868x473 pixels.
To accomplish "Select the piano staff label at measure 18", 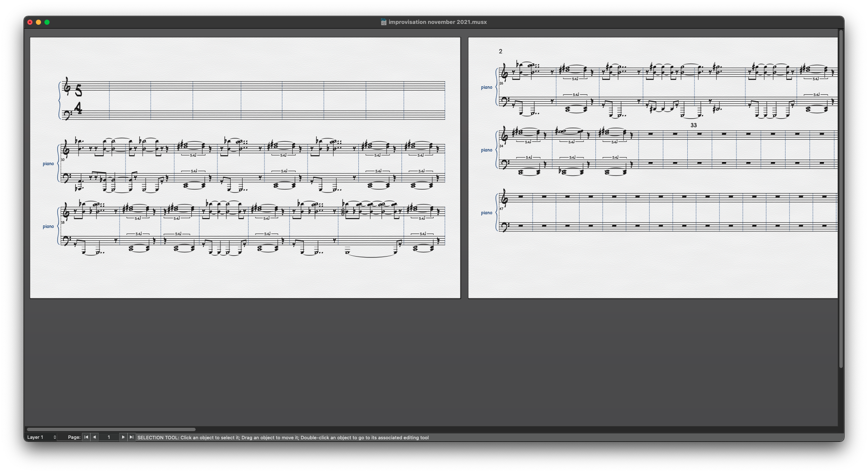I will [48, 227].
